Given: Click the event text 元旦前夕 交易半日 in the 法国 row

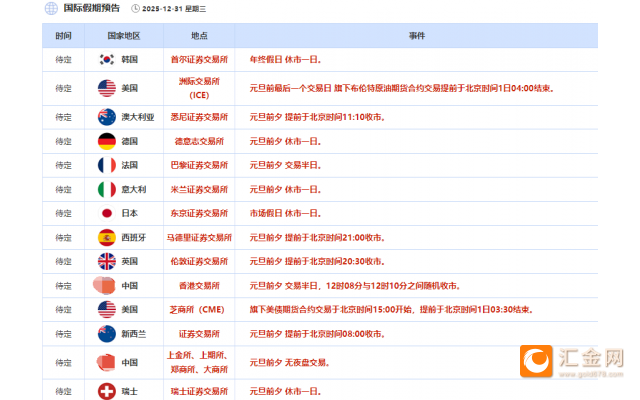Looking at the screenshot, I should [285, 165].
